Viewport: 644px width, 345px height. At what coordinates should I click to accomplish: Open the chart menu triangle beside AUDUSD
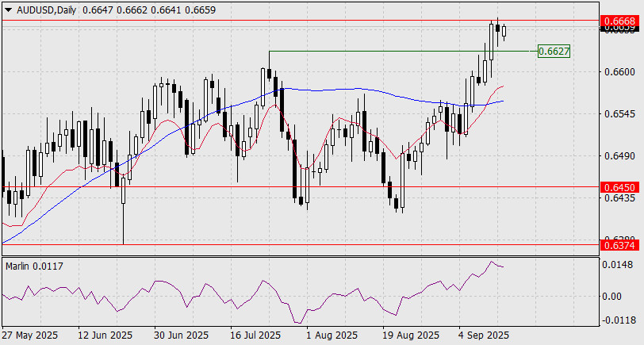(x=9, y=10)
